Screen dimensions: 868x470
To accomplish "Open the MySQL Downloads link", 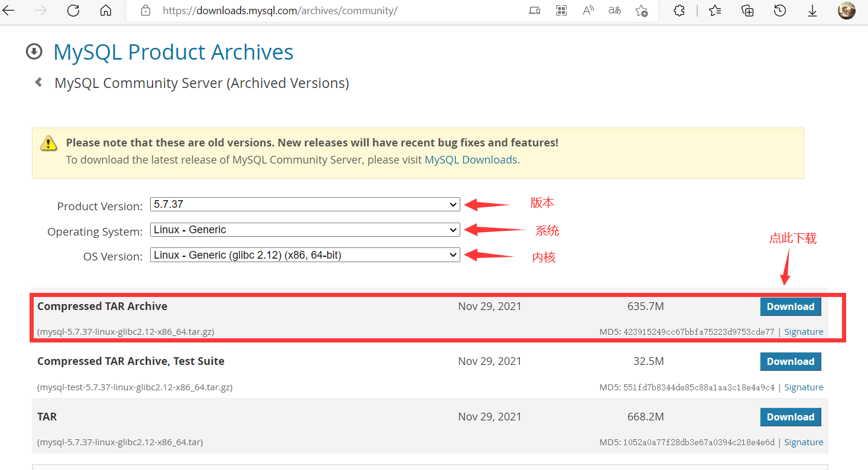I will (471, 159).
